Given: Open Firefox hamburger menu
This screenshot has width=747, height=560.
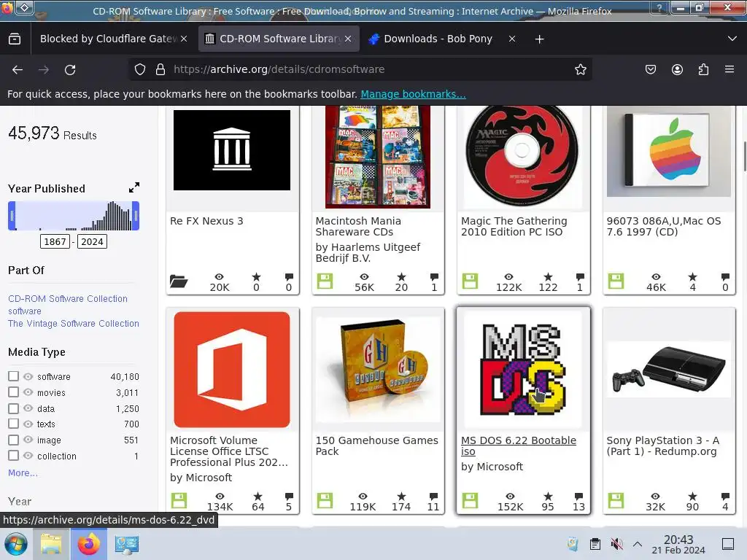Looking at the screenshot, I should coord(729,69).
